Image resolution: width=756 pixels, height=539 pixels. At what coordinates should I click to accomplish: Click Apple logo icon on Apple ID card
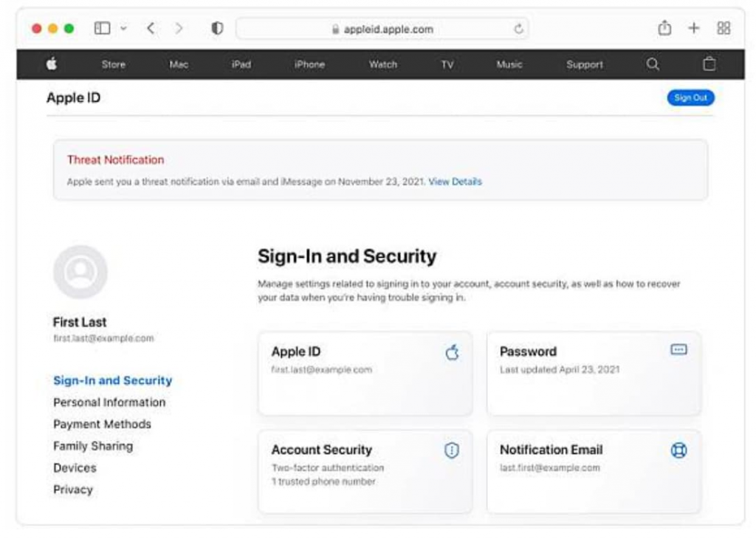453,352
